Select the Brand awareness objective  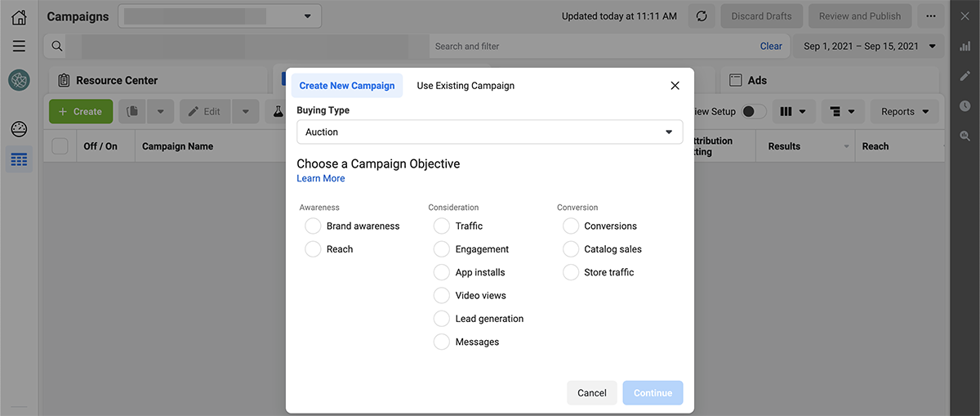[x=313, y=226]
